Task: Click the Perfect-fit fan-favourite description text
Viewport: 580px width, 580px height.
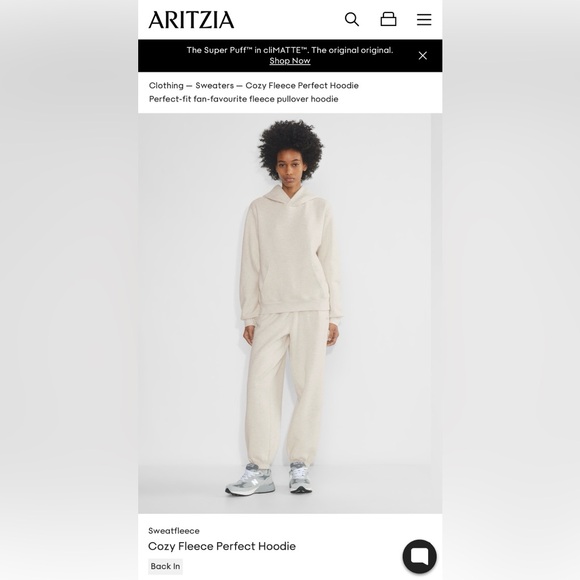Action: tap(243, 99)
